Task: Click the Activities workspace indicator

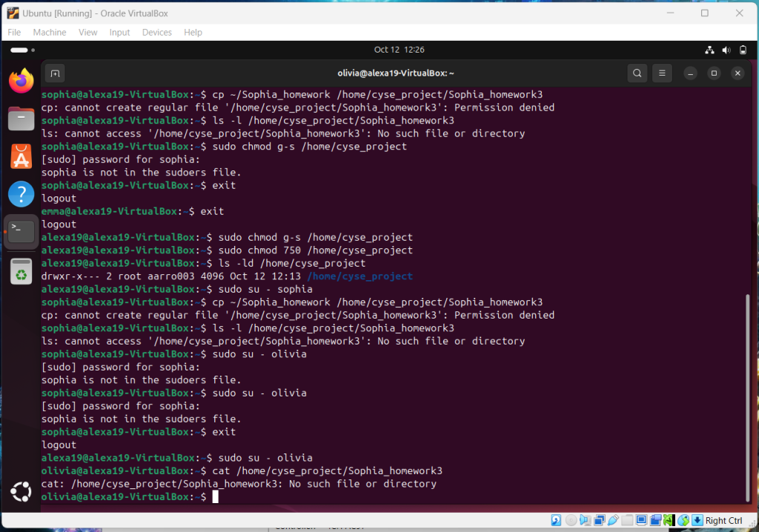Action: pos(19,50)
